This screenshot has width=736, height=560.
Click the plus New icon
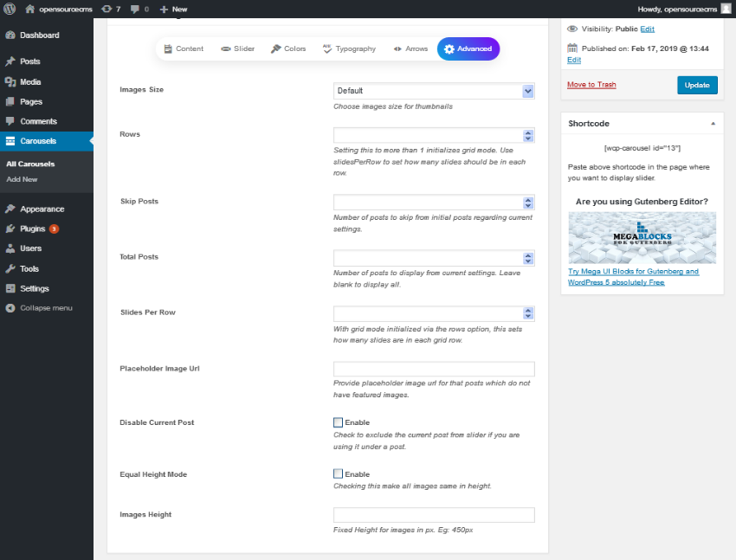pos(164,10)
